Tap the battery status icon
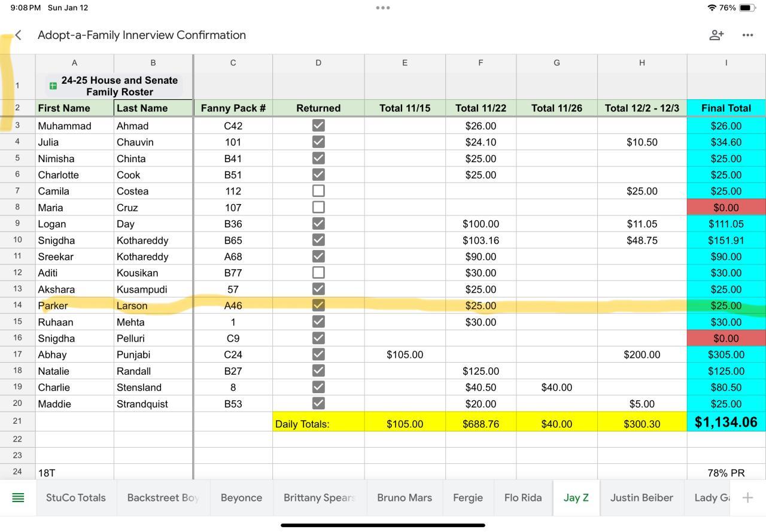Viewport: 766px width, 532px height. point(747,8)
